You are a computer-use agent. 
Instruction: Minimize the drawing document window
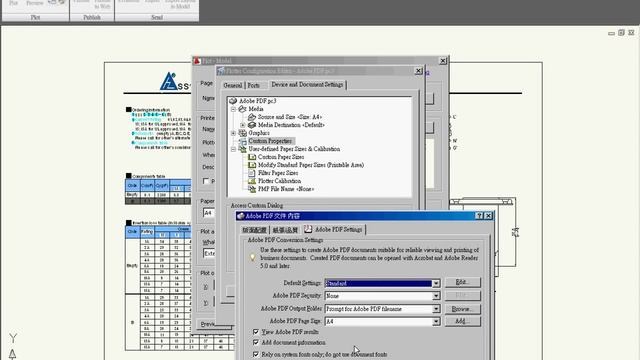(x=611, y=33)
